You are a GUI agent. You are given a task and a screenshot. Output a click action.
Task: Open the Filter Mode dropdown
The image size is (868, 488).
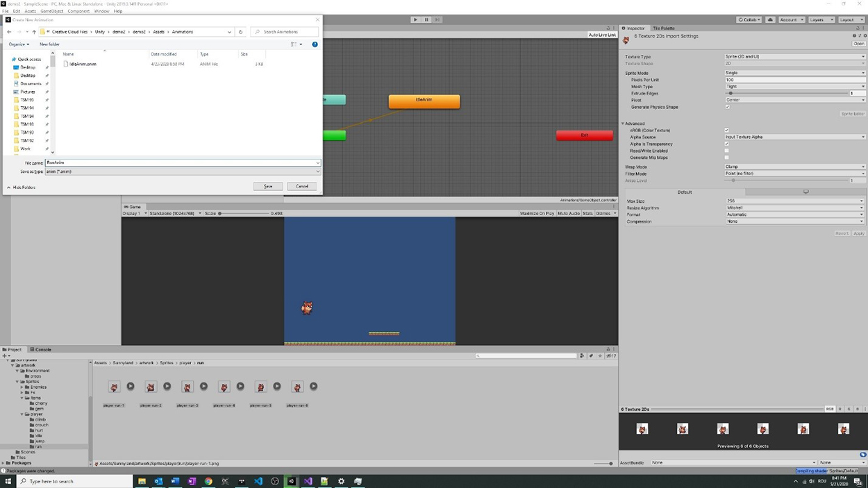pos(794,174)
